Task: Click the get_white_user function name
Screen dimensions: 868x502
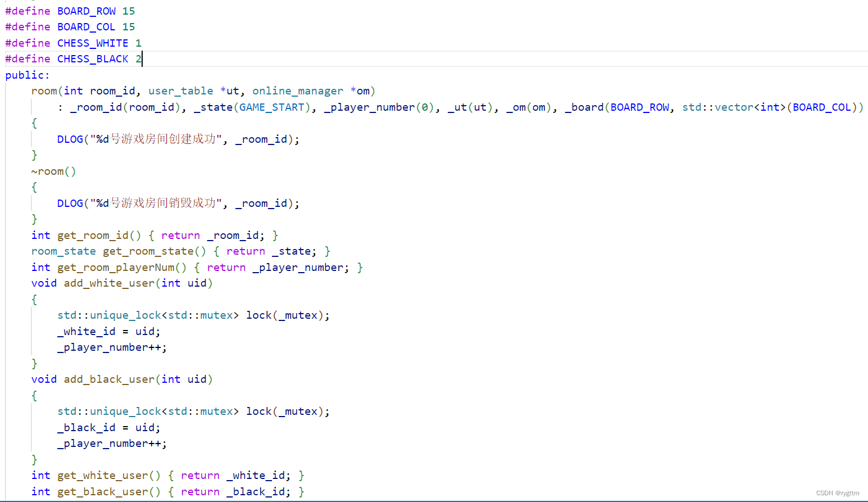Action: 103,475
